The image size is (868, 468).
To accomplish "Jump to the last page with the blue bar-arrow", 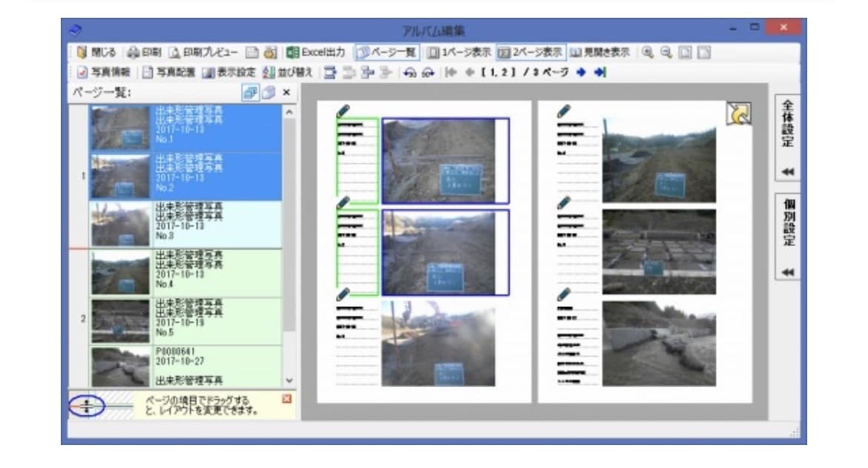I will tap(600, 73).
